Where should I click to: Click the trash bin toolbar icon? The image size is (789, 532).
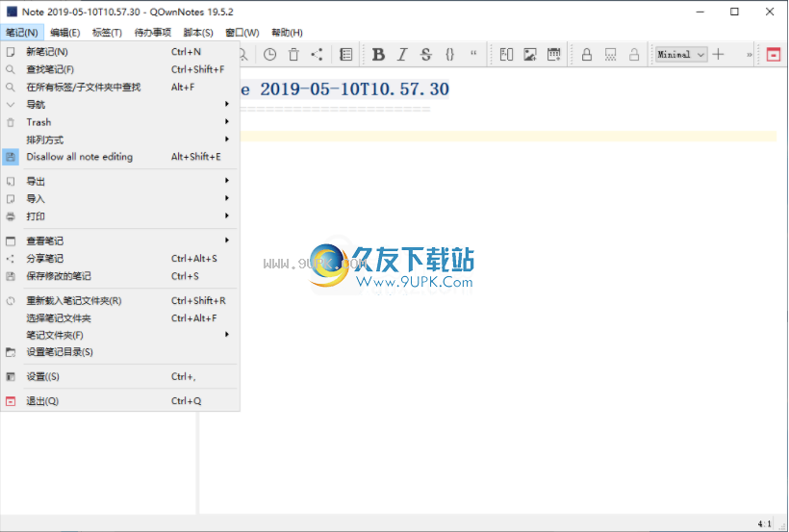293,55
